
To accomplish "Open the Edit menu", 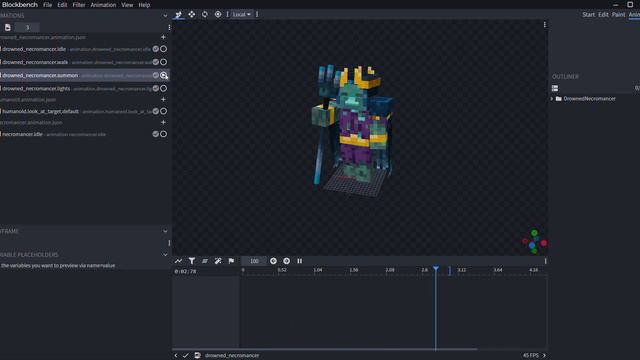I will point(62,5).
